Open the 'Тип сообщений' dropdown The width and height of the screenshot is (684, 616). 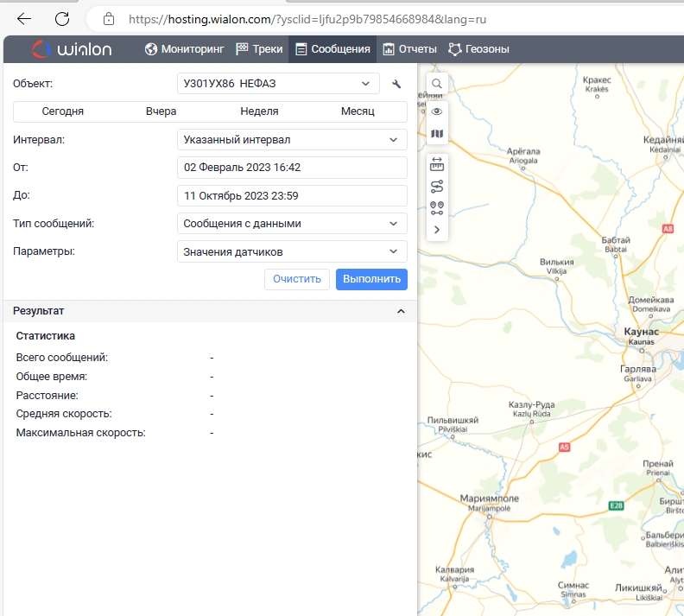click(291, 224)
